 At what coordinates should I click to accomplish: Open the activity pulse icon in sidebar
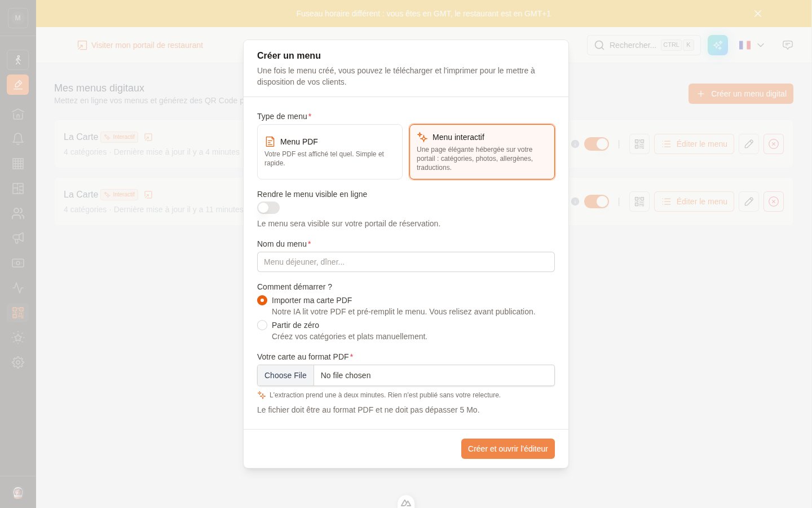click(18, 288)
